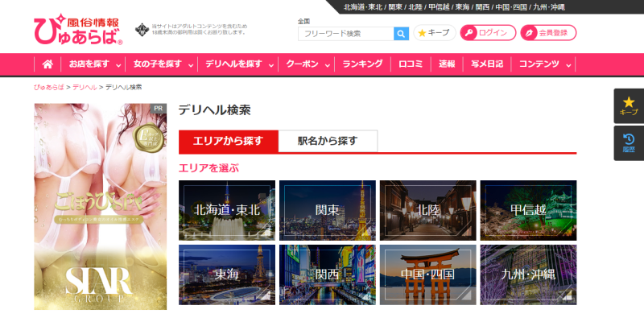Open the star キープ side panel button
The image size is (644, 322).
coord(629,105)
